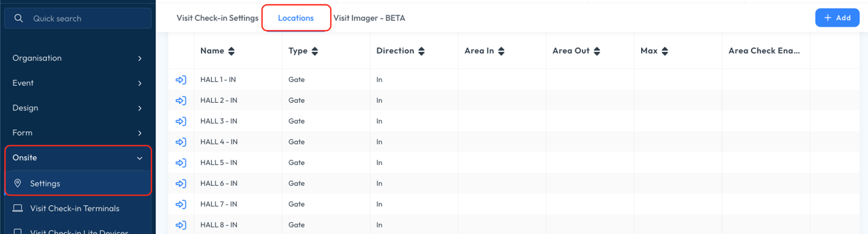Open Visit Check-in Terminals menu item
This screenshot has height=234, width=868.
click(78, 209)
